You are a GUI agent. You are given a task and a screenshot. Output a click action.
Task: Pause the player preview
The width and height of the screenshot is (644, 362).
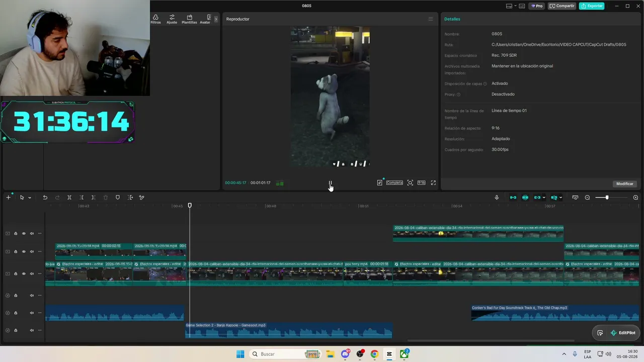330,183
